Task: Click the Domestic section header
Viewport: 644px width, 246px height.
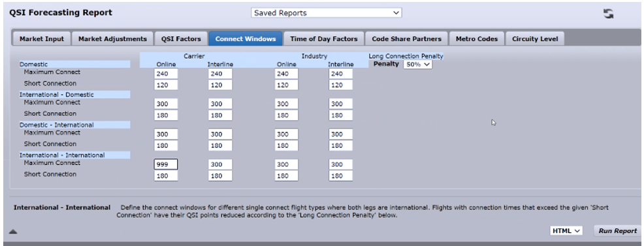Action: point(74,65)
